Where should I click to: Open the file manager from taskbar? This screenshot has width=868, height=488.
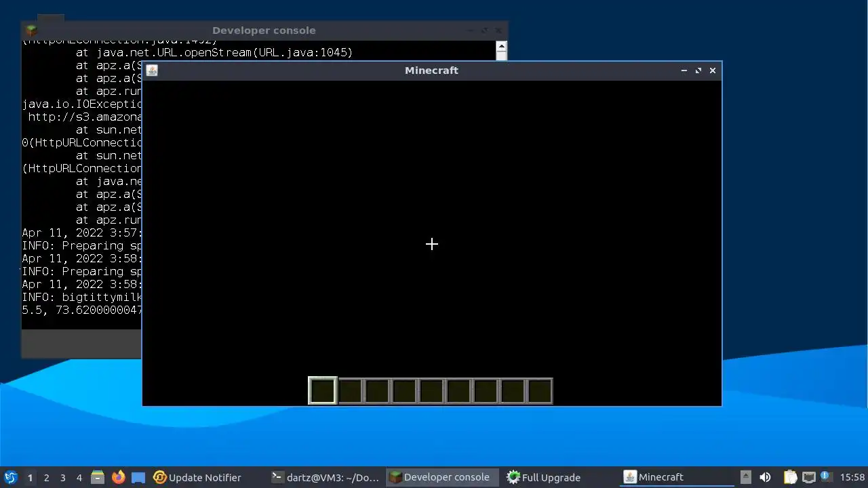tap(98, 477)
